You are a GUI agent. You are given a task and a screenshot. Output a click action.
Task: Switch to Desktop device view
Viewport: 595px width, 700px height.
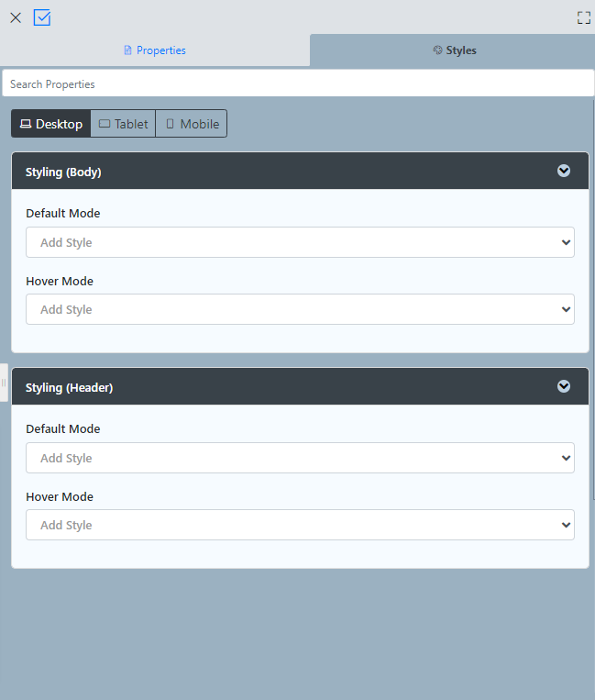coord(51,124)
